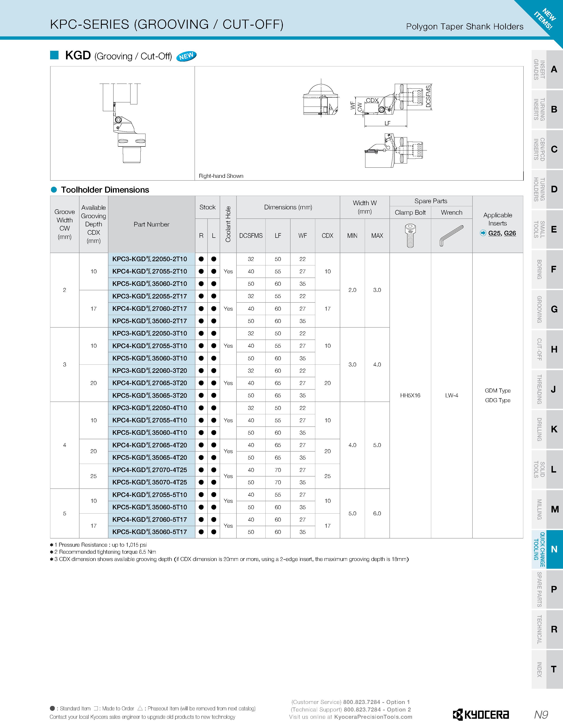Viewport: 563px width, 728px height.
Task: Switch to the L Solid Tools tab
Action: (547, 469)
